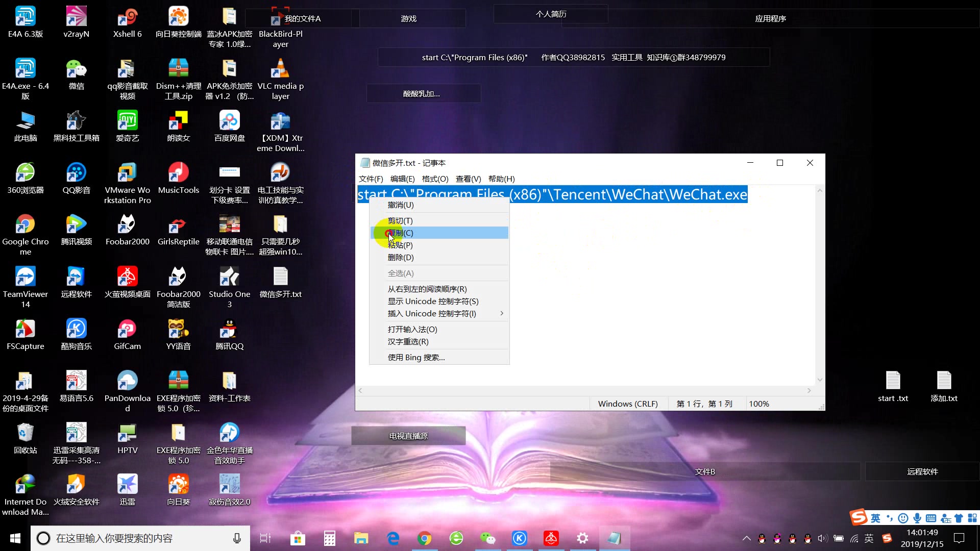The image size is (980, 551).
Task: Open WeChat from the taskbar
Action: [488, 538]
